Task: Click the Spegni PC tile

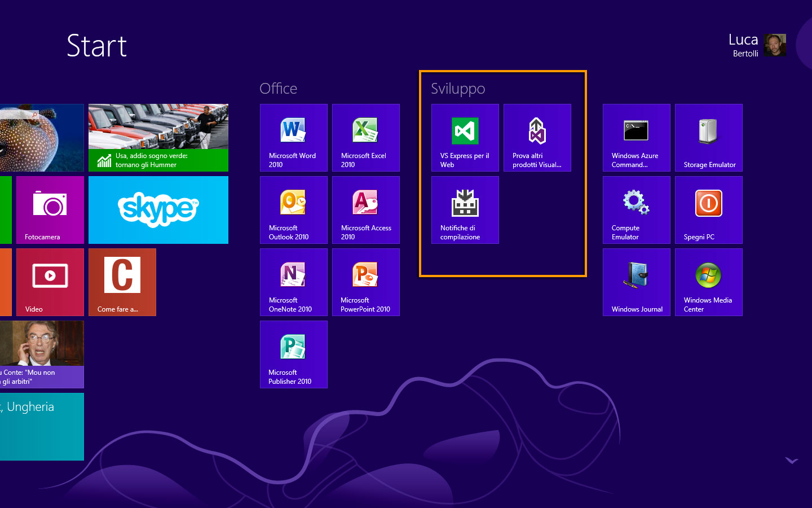Action: (x=709, y=210)
